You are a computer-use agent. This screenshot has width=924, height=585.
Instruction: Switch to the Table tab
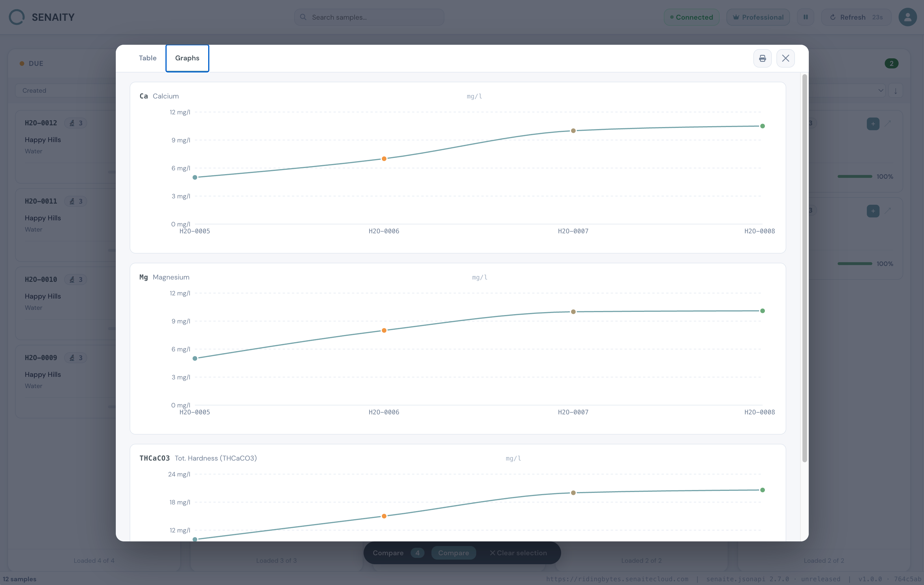(147, 58)
